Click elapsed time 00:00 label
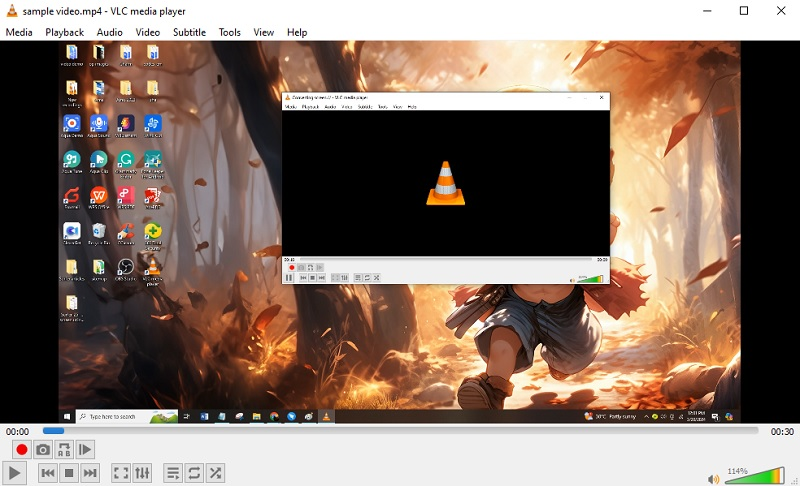This screenshot has height=486, width=800. (17, 431)
